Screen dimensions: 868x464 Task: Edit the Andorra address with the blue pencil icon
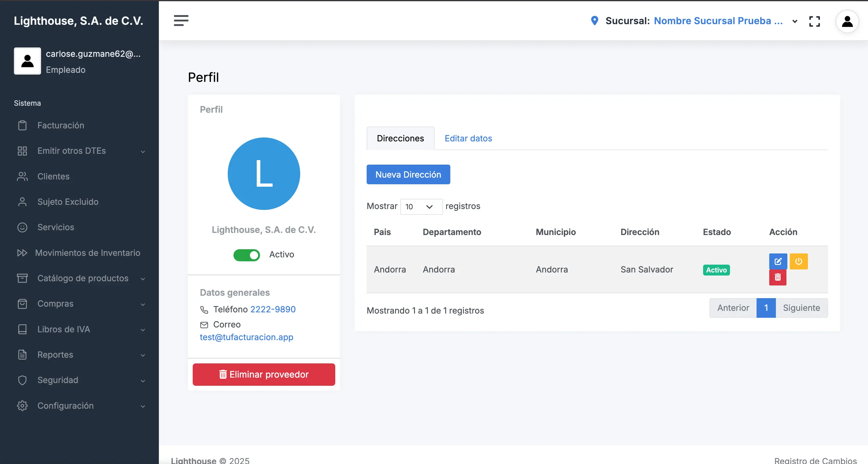pyautogui.click(x=778, y=262)
